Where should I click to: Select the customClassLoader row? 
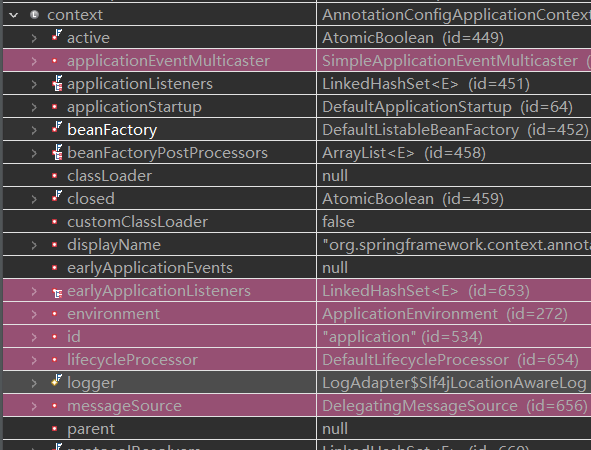coord(297,222)
